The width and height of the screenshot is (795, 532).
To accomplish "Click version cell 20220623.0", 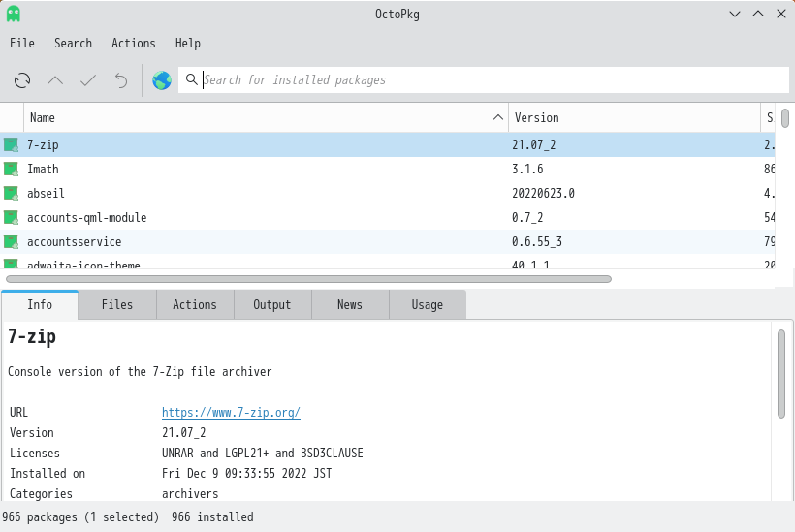I will click(543, 194).
